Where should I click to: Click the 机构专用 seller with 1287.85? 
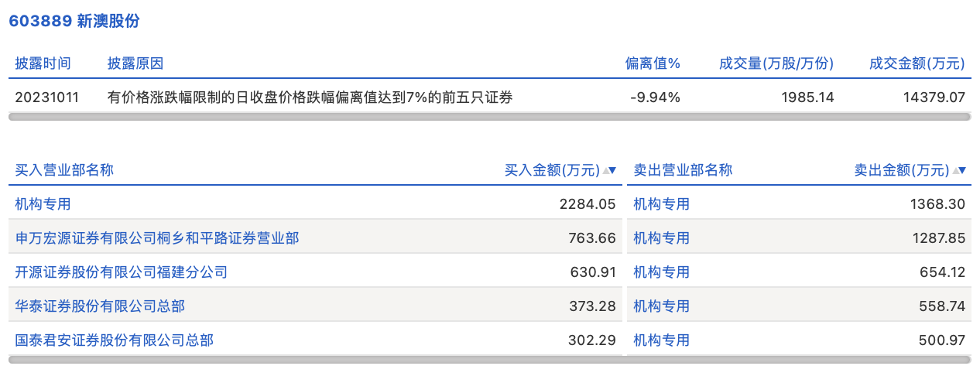(661, 238)
